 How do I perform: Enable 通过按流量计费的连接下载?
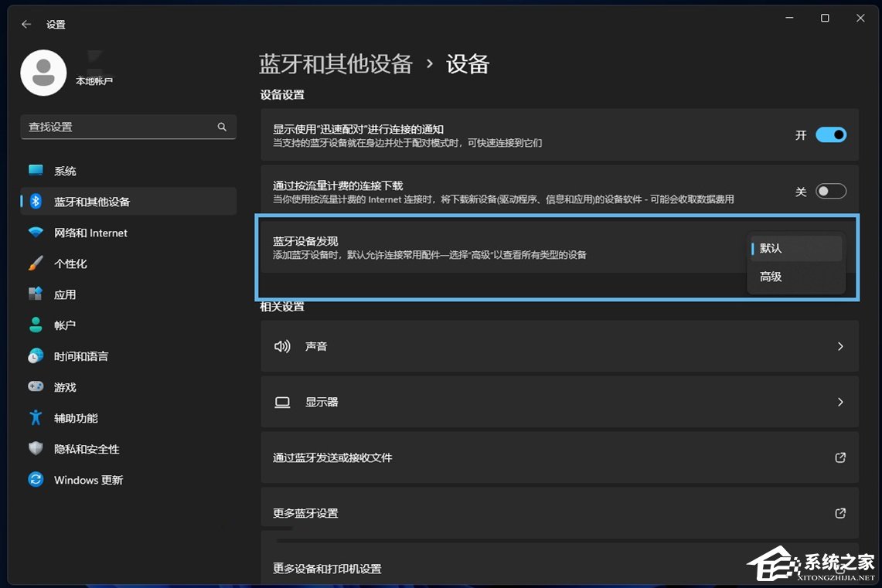pos(830,191)
